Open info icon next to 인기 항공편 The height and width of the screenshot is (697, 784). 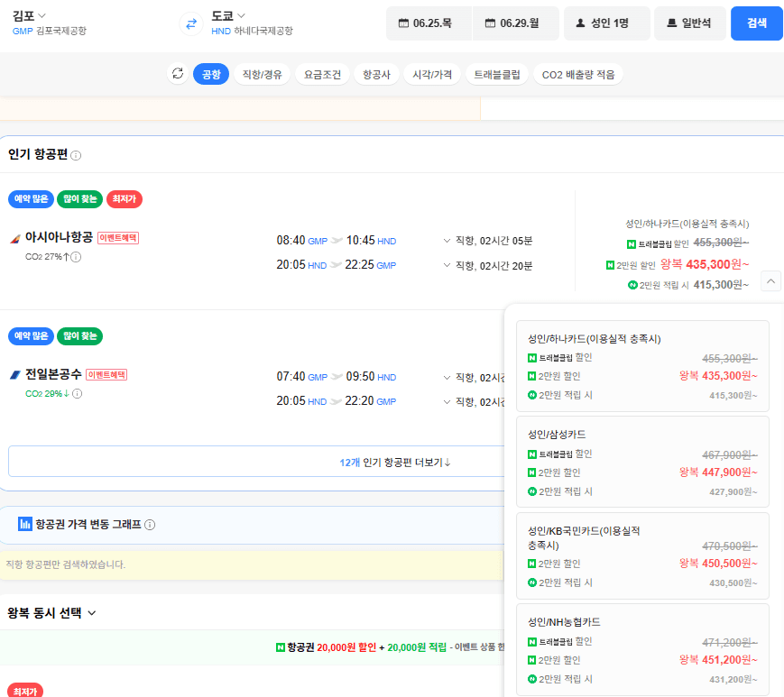coord(76,155)
